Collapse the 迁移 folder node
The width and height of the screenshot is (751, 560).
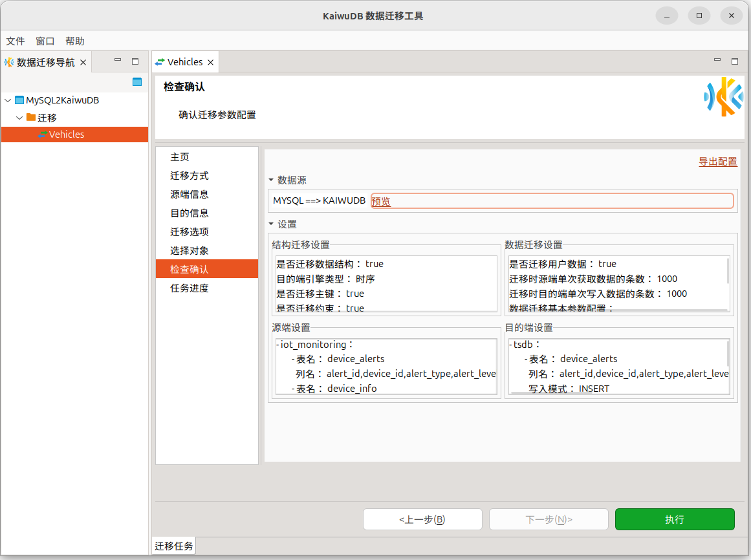coord(19,118)
